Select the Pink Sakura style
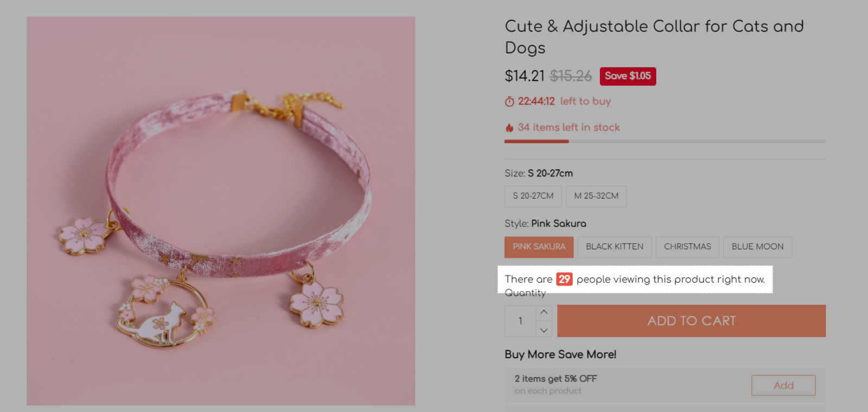Screen dimensions: 868x412 pyautogui.click(x=539, y=247)
